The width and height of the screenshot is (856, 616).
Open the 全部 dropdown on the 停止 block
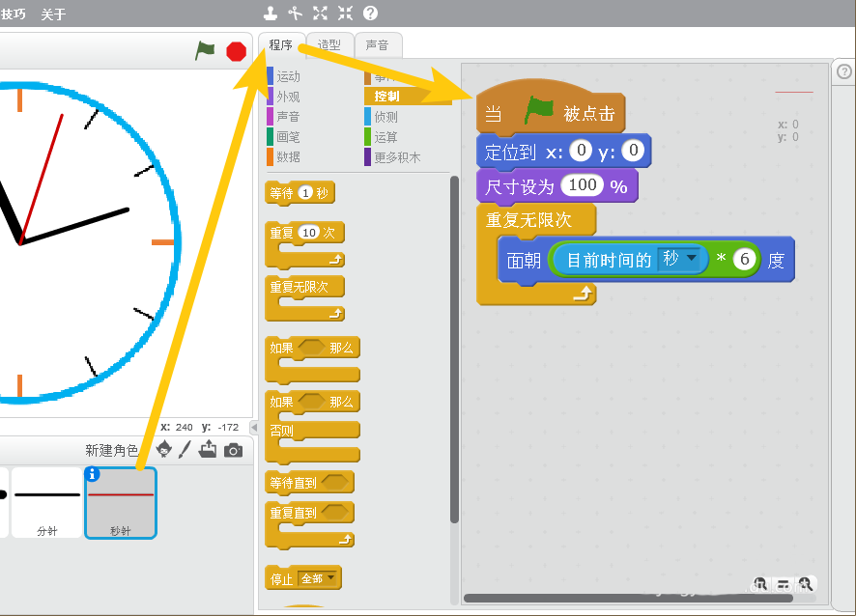pyautogui.click(x=319, y=578)
